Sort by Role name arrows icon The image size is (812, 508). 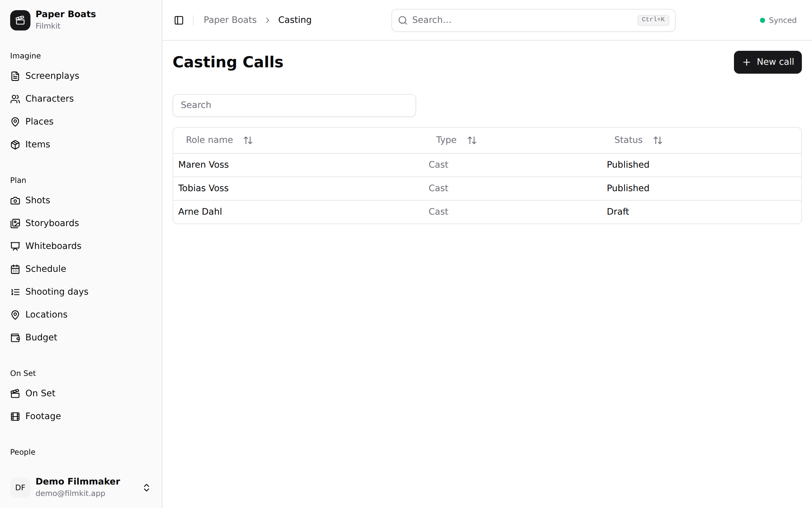point(248,140)
